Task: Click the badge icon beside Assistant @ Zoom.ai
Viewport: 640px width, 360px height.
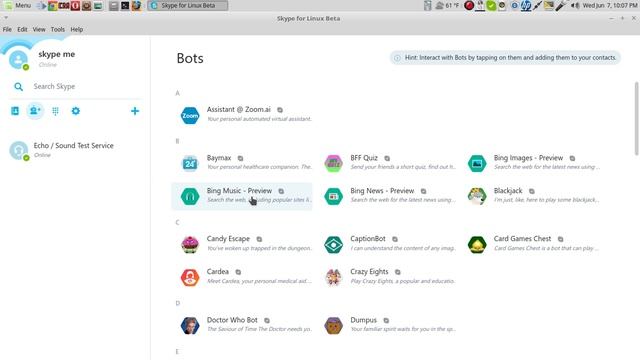Action: [x=280, y=110]
